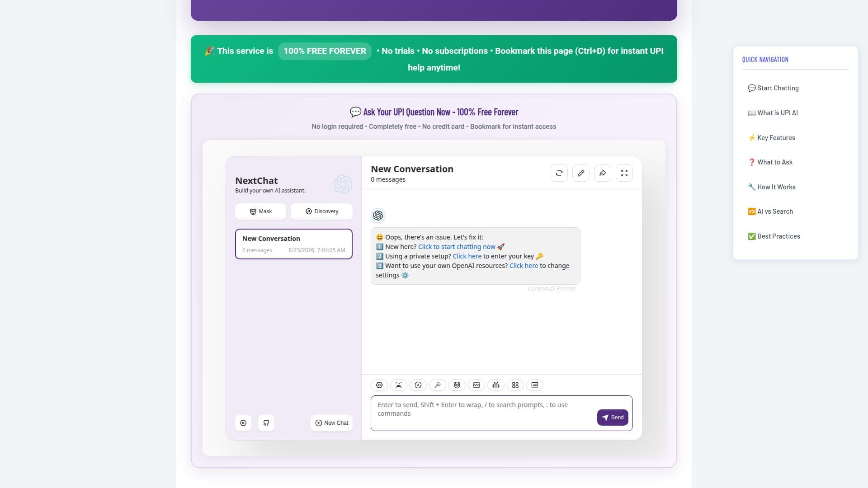The image size is (868, 488).
Task: Click here link to enter your key
Action: (x=467, y=256)
